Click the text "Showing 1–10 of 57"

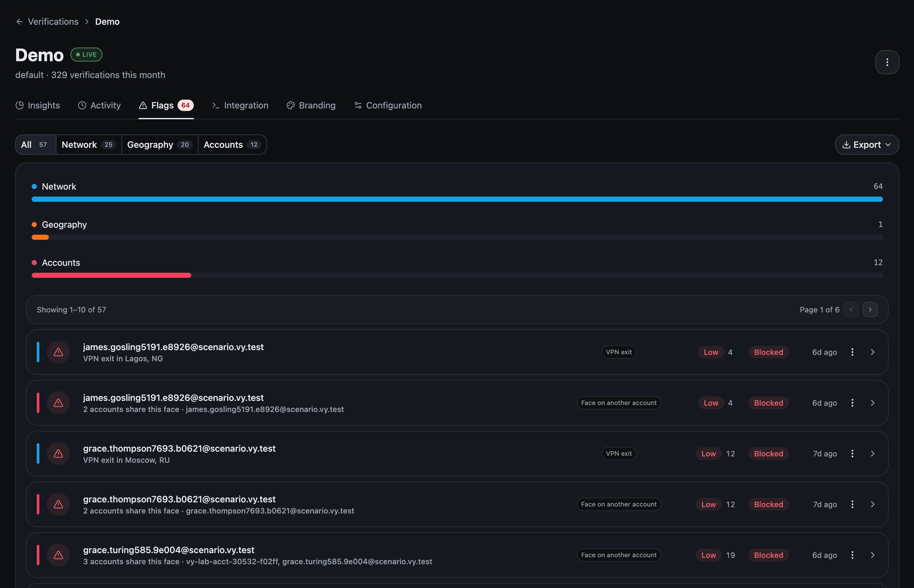click(71, 310)
